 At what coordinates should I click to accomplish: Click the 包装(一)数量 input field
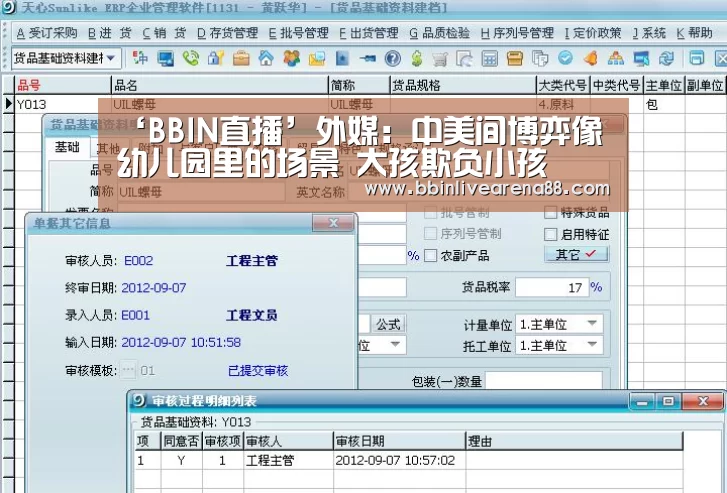[x=543, y=381]
